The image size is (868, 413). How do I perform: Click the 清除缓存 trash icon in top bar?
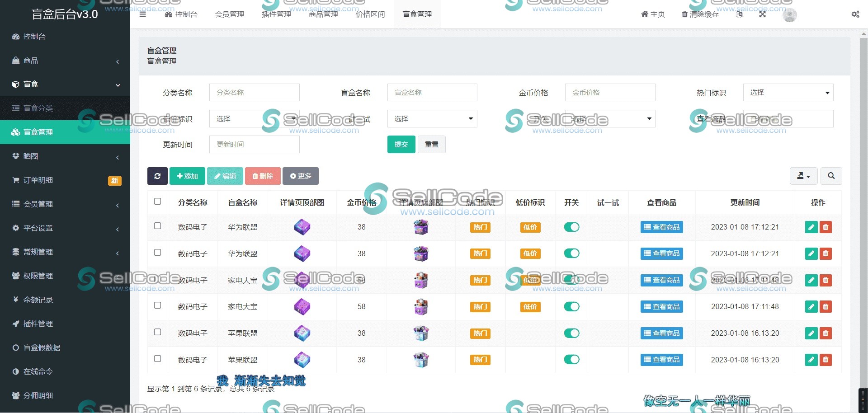click(685, 14)
